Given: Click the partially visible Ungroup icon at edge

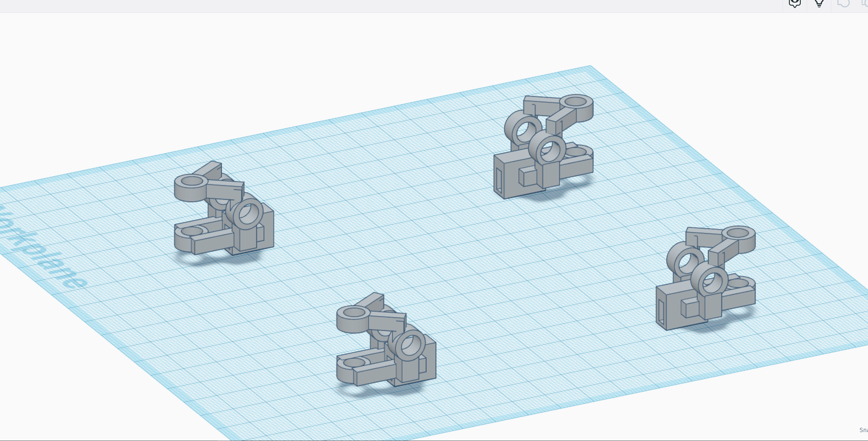Looking at the screenshot, I should pos(865,3).
